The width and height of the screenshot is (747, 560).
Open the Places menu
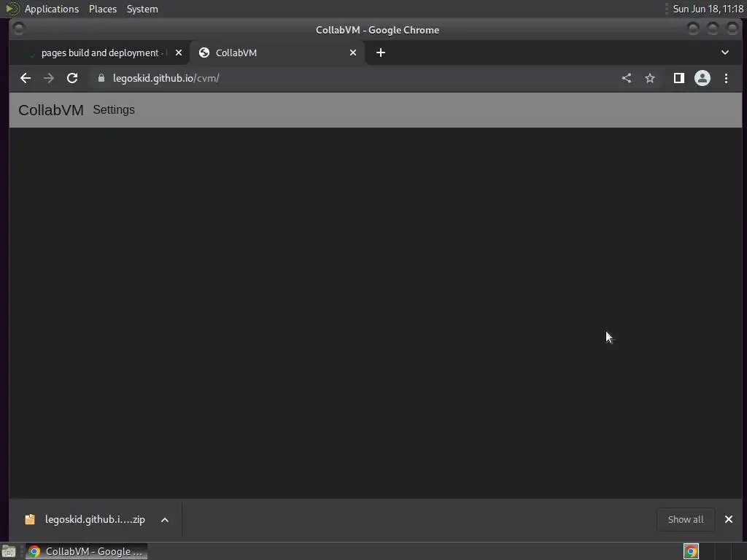103,9
